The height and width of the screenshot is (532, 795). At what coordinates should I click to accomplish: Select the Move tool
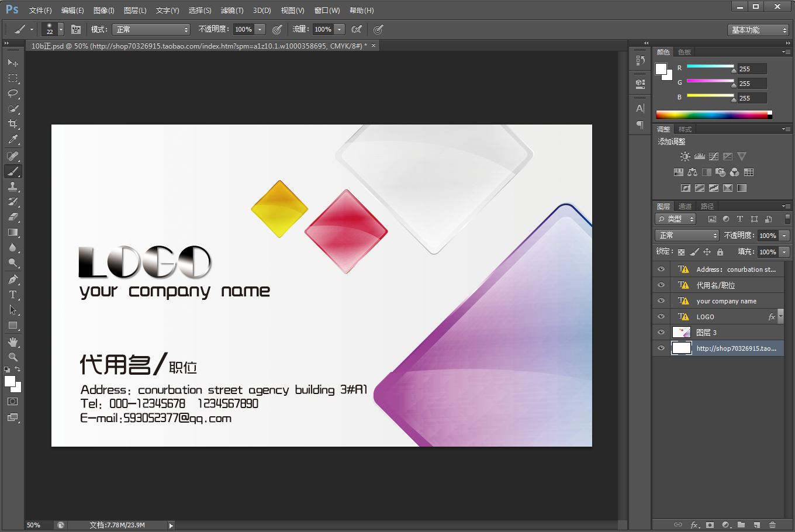coord(13,63)
